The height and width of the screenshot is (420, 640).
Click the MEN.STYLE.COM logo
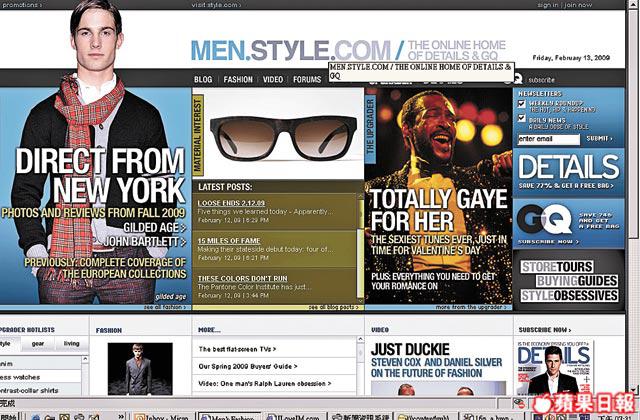pos(291,50)
